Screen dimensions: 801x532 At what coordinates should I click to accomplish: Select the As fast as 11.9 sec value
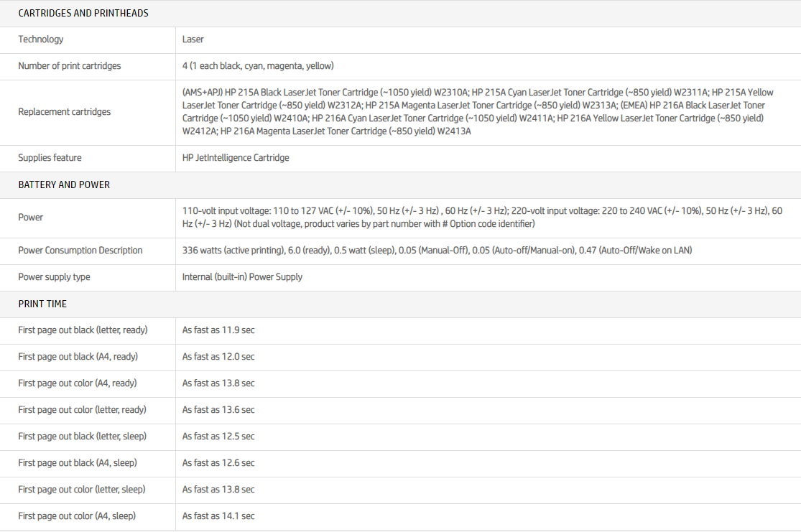click(x=218, y=330)
